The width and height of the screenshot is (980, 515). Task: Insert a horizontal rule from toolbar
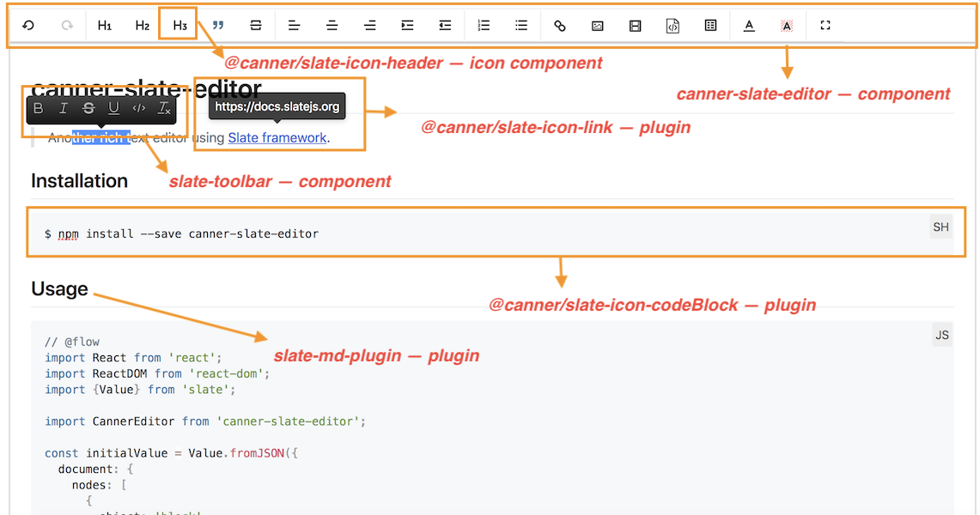pos(256,26)
